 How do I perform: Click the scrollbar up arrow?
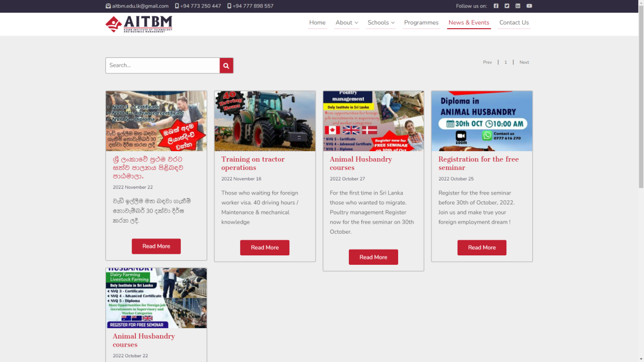pyautogui.click(x=640, y=2)
